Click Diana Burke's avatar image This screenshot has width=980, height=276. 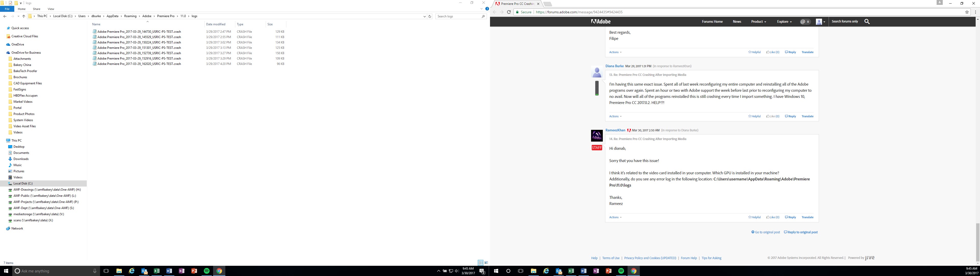point(596,72)
